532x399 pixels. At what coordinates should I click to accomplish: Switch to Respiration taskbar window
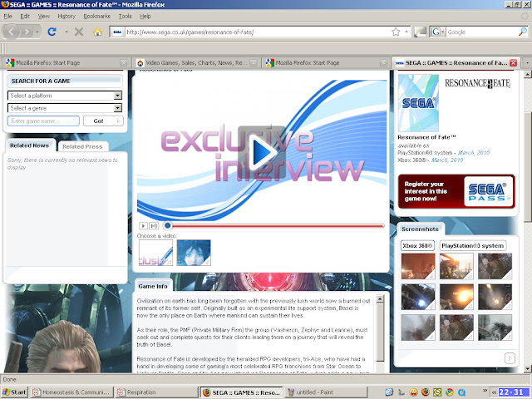[x=156, y=392]
